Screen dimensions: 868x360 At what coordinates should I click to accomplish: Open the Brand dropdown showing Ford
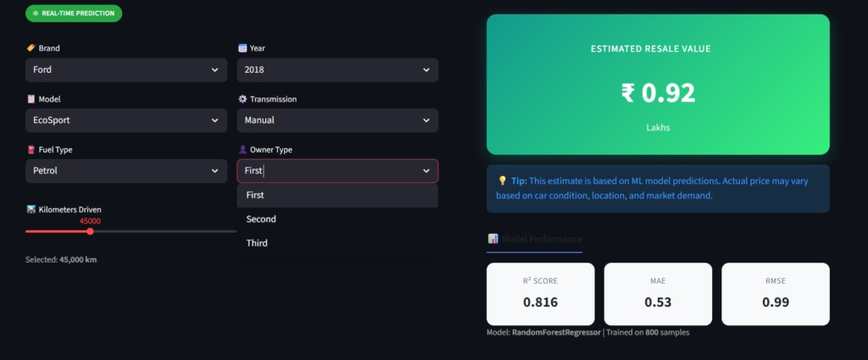pos(126,69)
